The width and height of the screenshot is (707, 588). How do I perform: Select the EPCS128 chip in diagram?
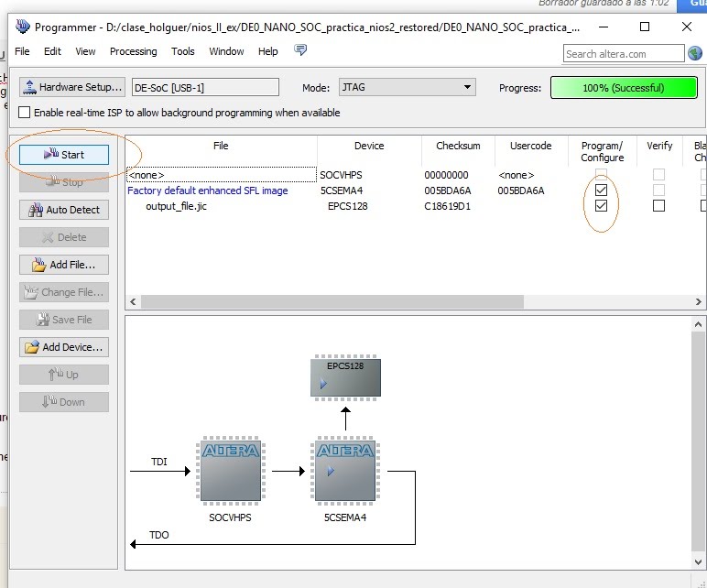(345, 377)
